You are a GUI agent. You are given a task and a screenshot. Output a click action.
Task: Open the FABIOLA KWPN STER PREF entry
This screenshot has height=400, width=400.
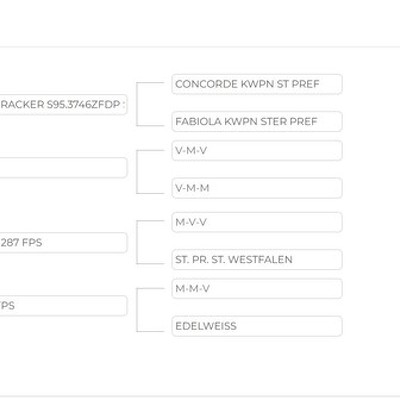[x=257, y=122]
